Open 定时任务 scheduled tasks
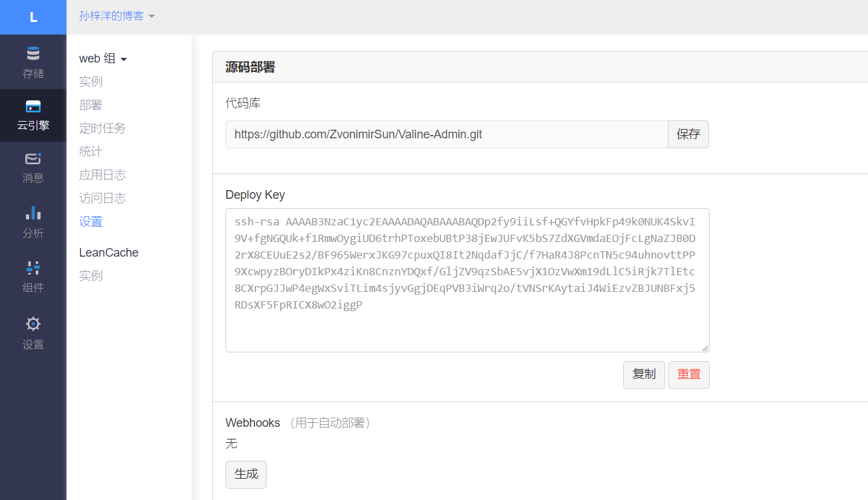Viewport: 868px width, 500px height. pyautogui.click(x=102, y=128)
